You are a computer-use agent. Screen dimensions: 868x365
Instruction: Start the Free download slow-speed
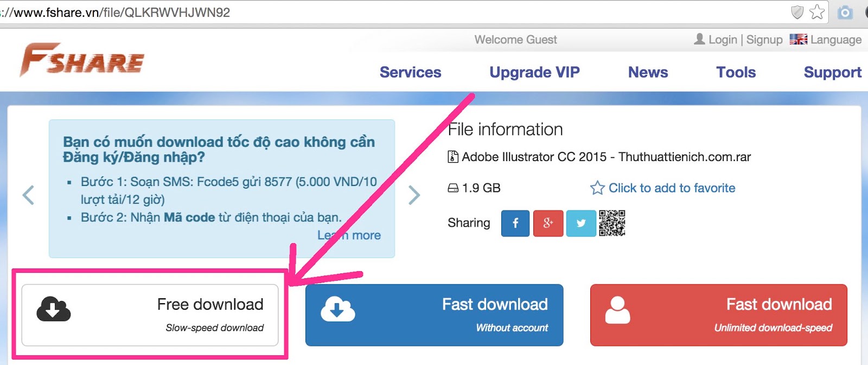[150, 315]
